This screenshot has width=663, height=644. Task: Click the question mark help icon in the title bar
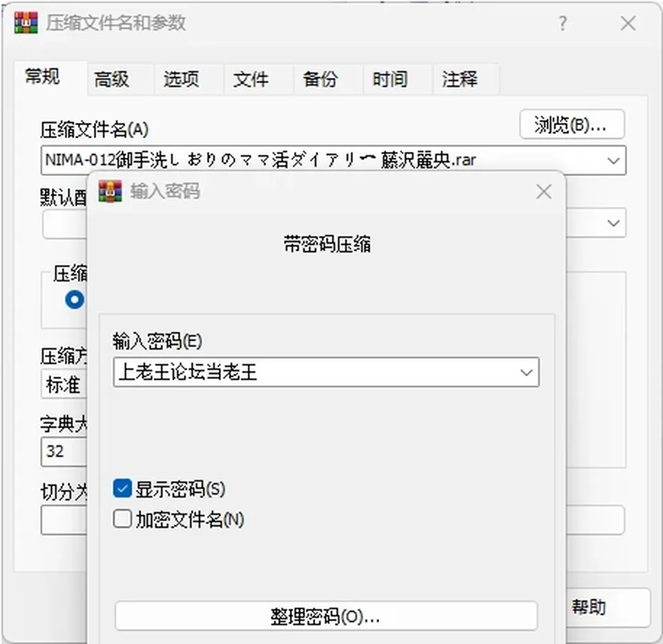coord(562,23)
